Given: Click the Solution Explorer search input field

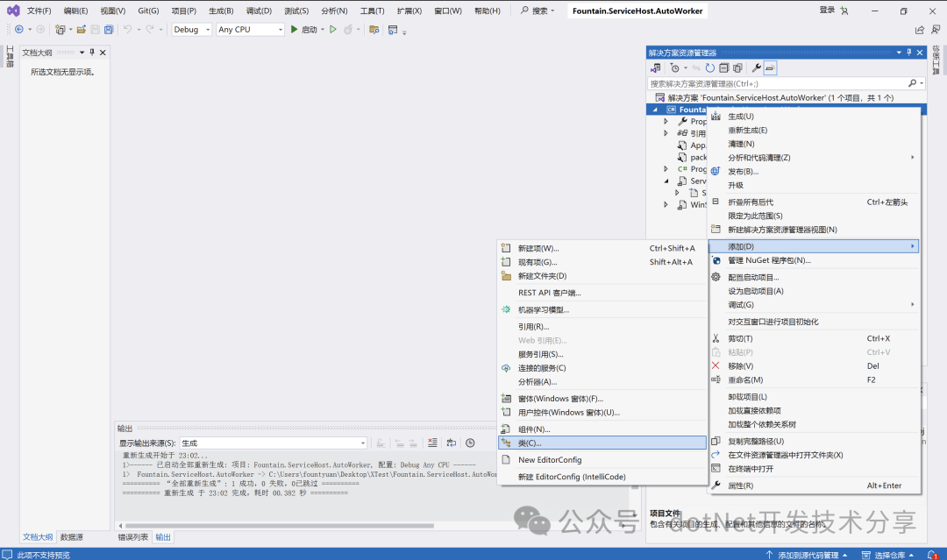Looking at the screenshot, I should point(776,83).
